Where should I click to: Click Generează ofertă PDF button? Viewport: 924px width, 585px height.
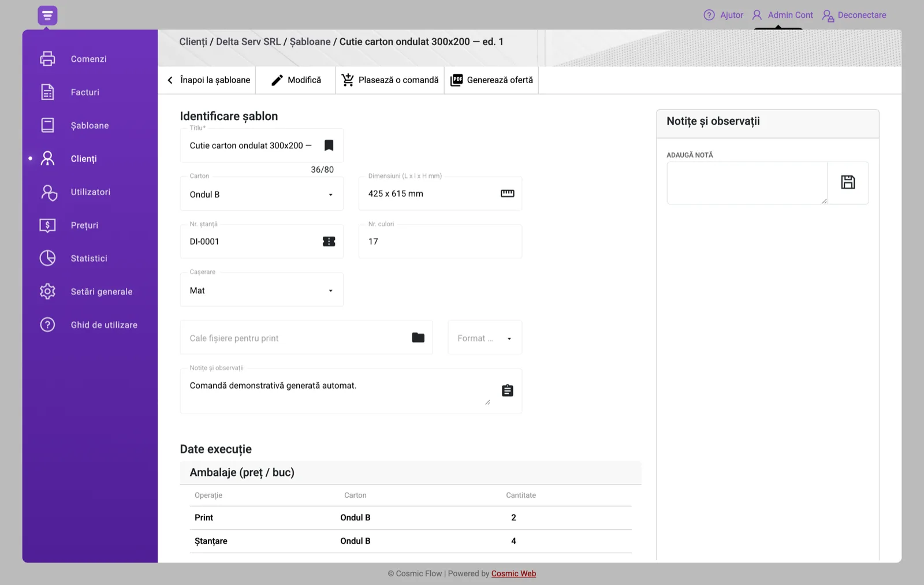click(x=491, y=80)
